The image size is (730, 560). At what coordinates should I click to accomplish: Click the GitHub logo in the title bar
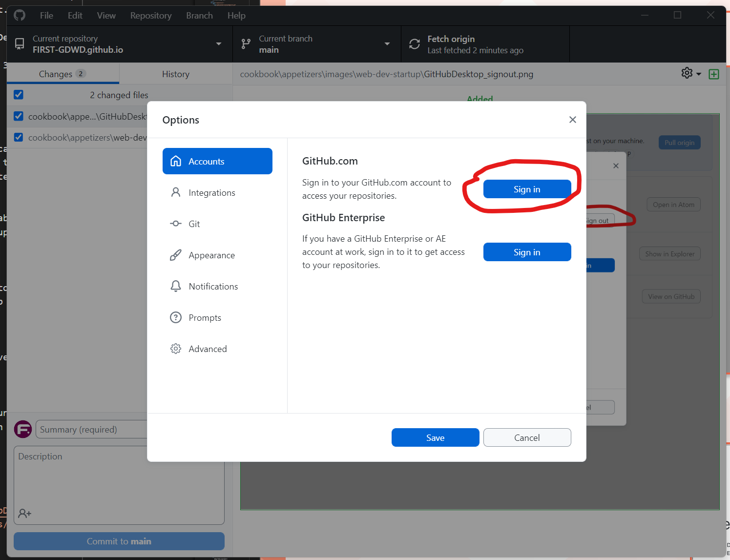(x=20, y=16)
